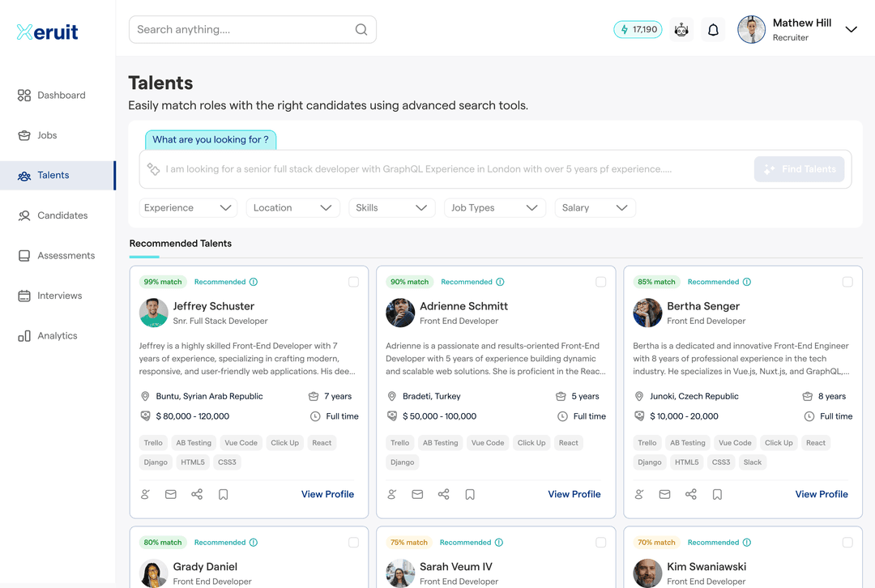The height and width of the screenshot is (588, 875).
Task: Bookmark Jeffrey Schuster's profile card
Action: click(x=223, y=494)
